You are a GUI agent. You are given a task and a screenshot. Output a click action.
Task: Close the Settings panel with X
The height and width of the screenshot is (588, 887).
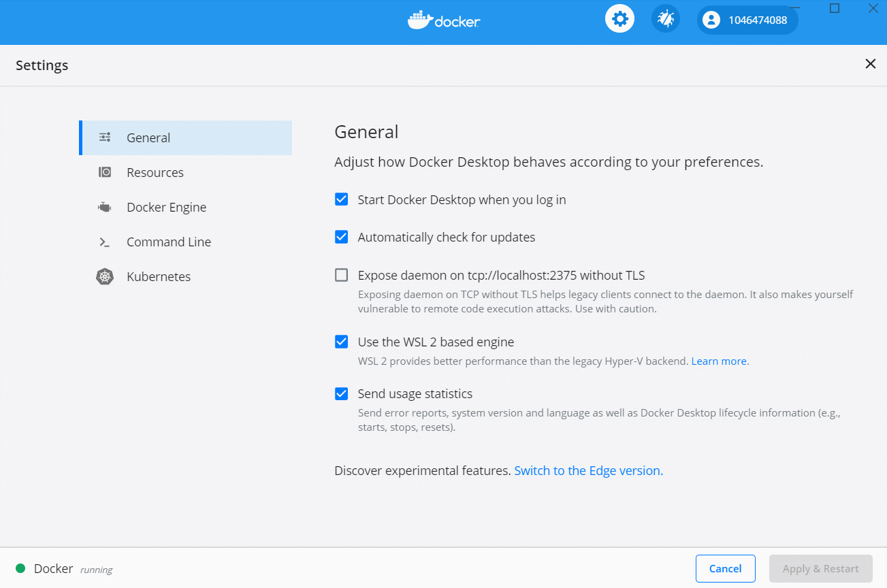click(870, 64)
